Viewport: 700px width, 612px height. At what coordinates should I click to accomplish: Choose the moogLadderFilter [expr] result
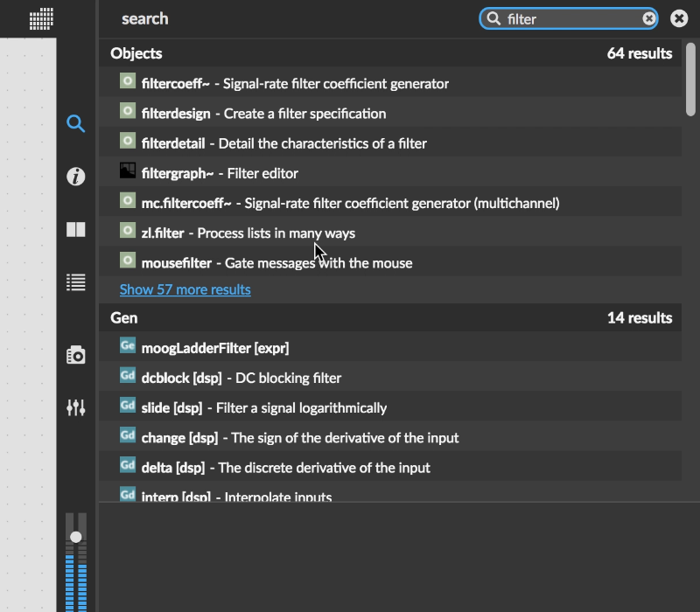pos(214,348)
